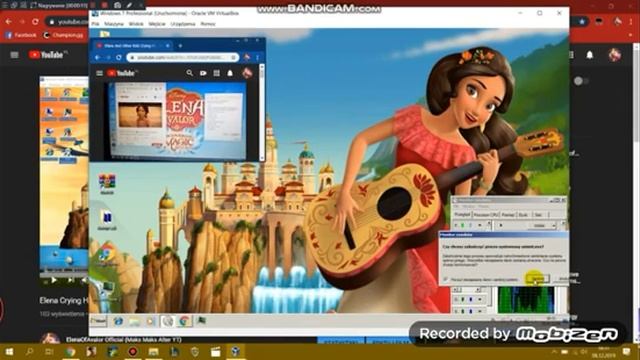
Task: Open YouTube apps grid in guest browser
Action: (216, 73)
